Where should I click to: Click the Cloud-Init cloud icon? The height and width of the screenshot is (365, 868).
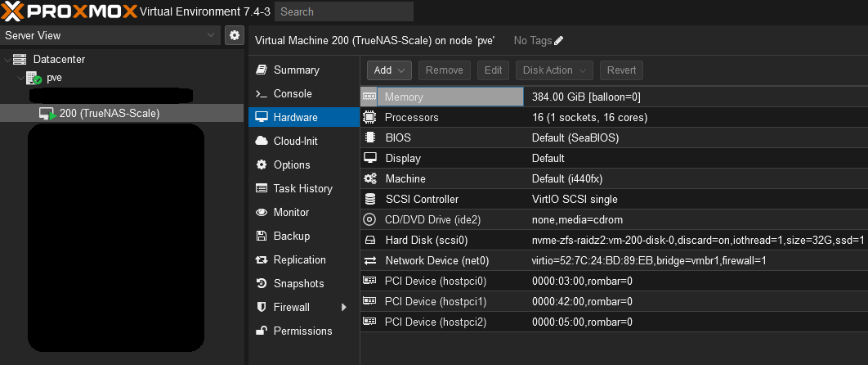[x=262, y=142]
